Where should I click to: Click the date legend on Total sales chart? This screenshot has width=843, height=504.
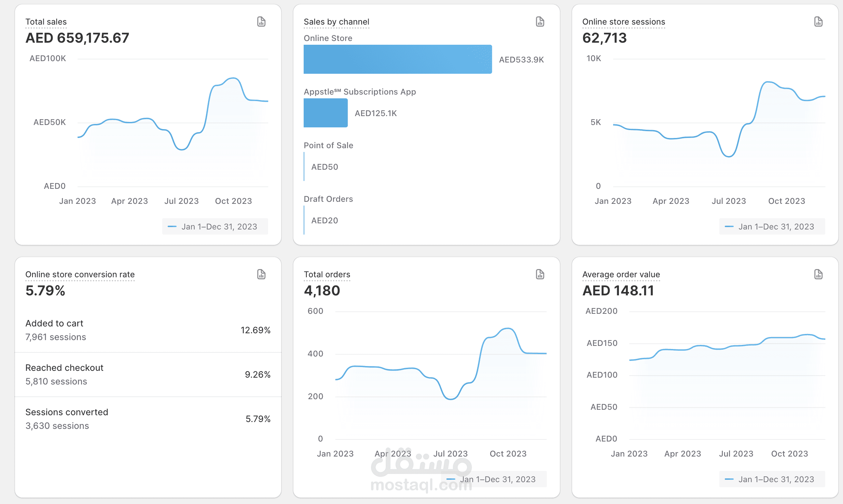(x=215, y=226)
